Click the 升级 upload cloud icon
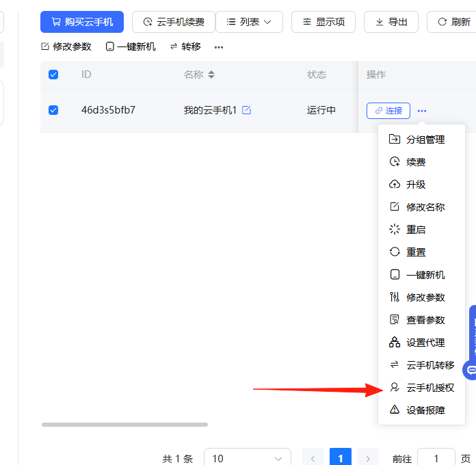This screenshot has height=465, width=476. pyautogui.click(x=395, y=185)
